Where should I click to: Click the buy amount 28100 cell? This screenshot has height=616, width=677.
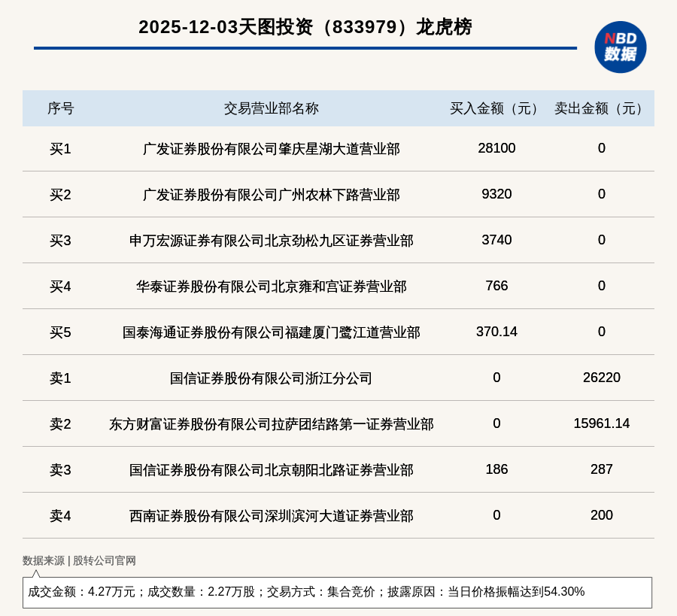pos(496,148)
